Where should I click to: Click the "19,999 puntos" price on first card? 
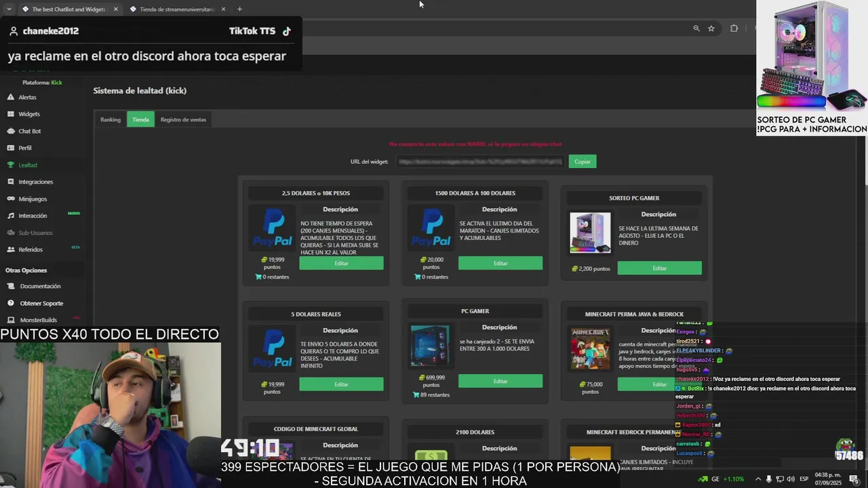click(x=273, y=263)
